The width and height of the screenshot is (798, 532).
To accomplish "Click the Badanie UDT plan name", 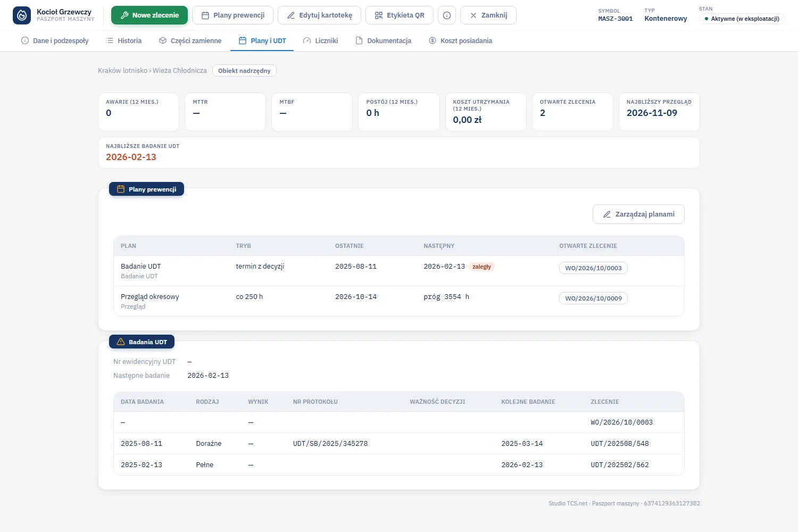I will click(x=141, y=267).
